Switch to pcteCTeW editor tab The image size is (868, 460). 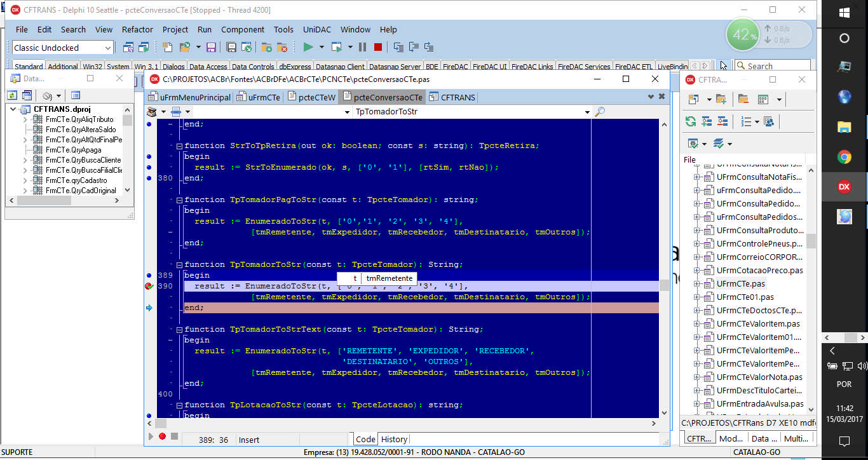pos(311,97)
